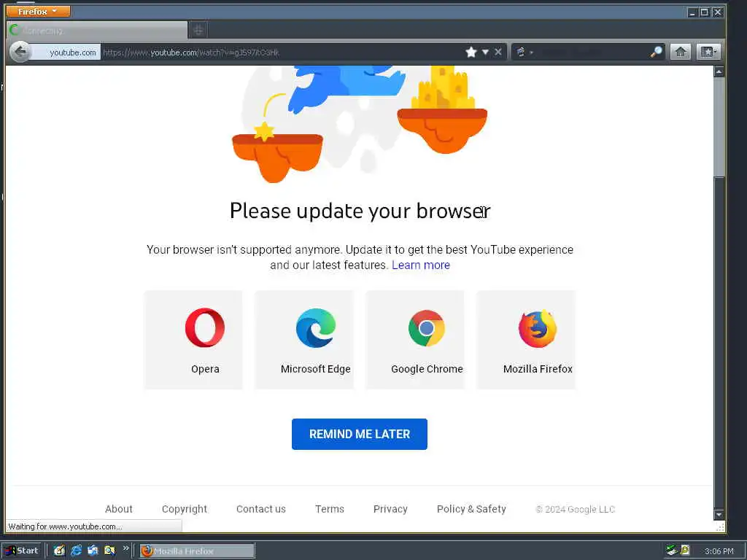This screenshot has height=560, width=747.
Task: Go to the home page
Action: [x=681, y=52]
